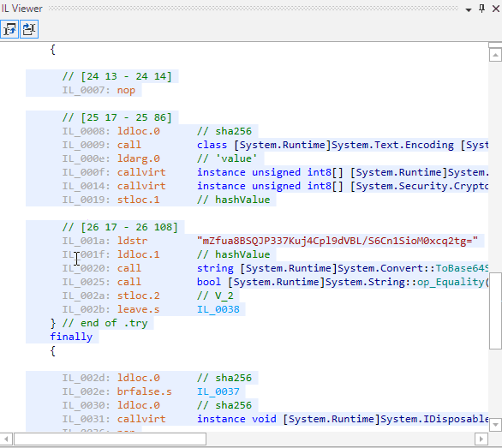This screenshot has height=448, width=502.
Task: Click the comment '// [24 13 - 24 14]'
Action: pyautogui.click(x=117, y=76)
